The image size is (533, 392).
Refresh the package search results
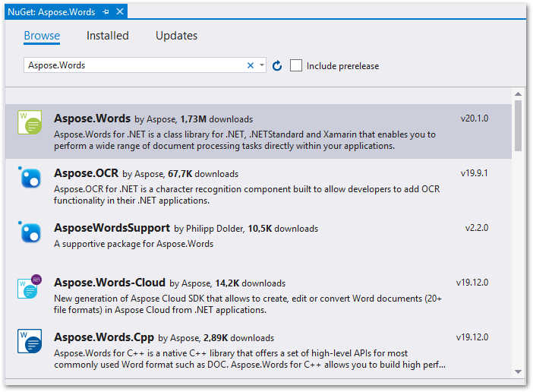click(277, 66)
